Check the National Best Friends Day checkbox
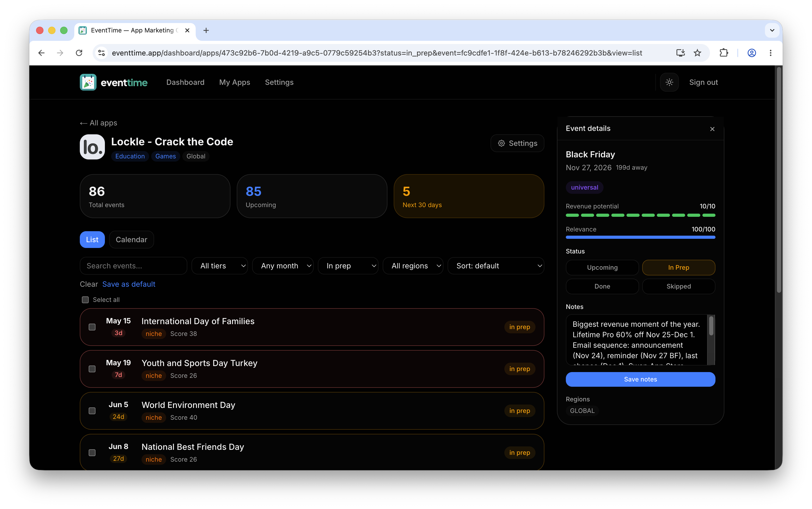The width and height of the screenshot is (812, 509). 92,453
